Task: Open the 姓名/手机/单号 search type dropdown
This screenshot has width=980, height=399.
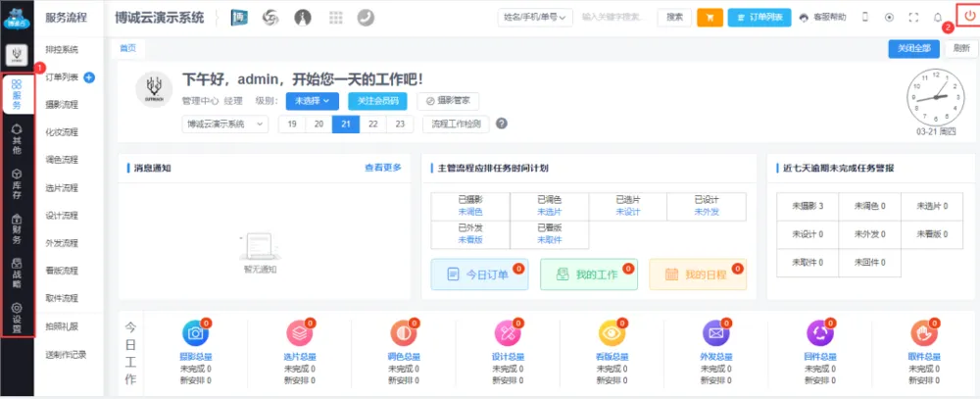Action: [536, 18]
